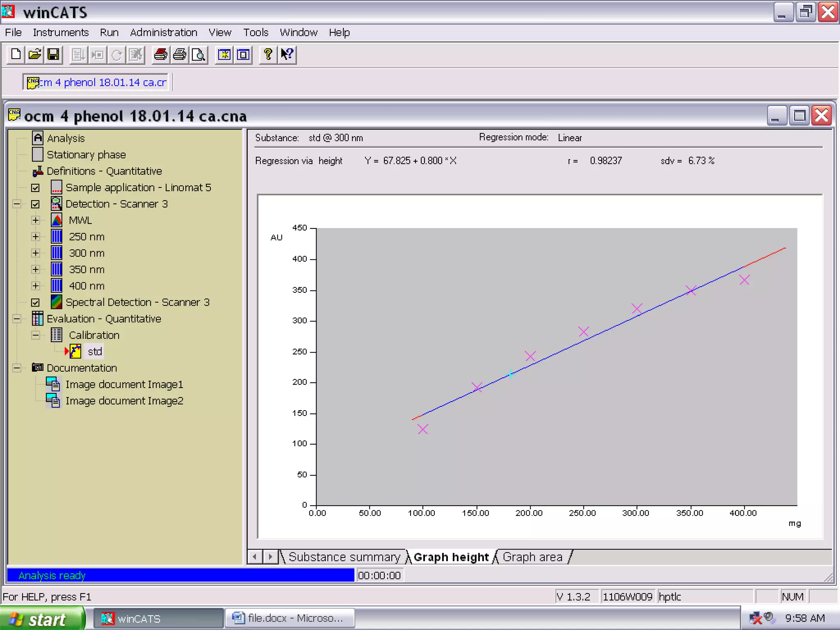The height and width of the screenshot is (630, 840).
Task: Expand the MWL tree node
Action: click(x=36, y=220)
